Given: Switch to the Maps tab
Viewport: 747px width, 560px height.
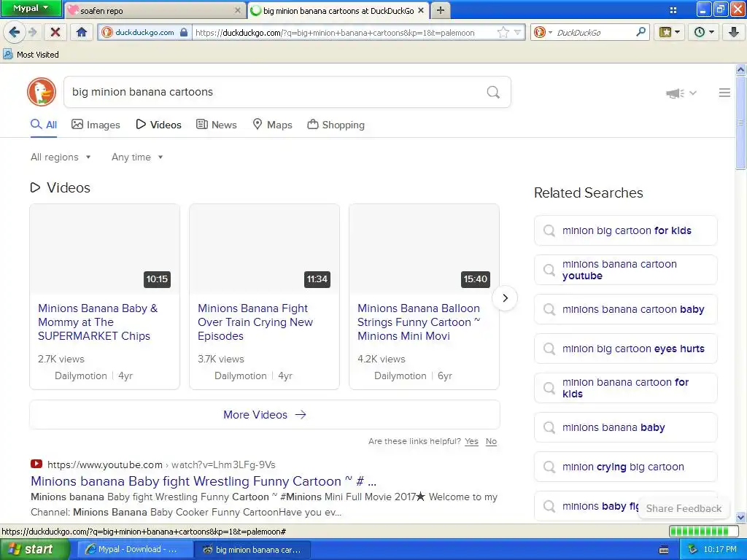Looking at the screenshot, I should coord(272,125).
